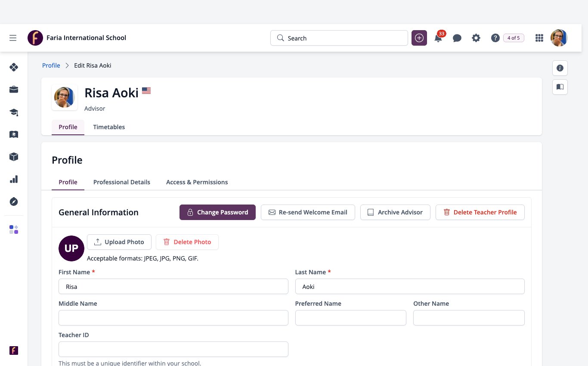
Task: Click the Change Password button
Action: point(217,212)
